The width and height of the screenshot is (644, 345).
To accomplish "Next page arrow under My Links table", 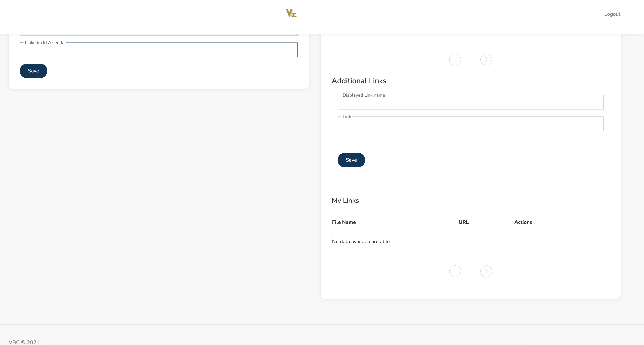I will coord(486,271).
